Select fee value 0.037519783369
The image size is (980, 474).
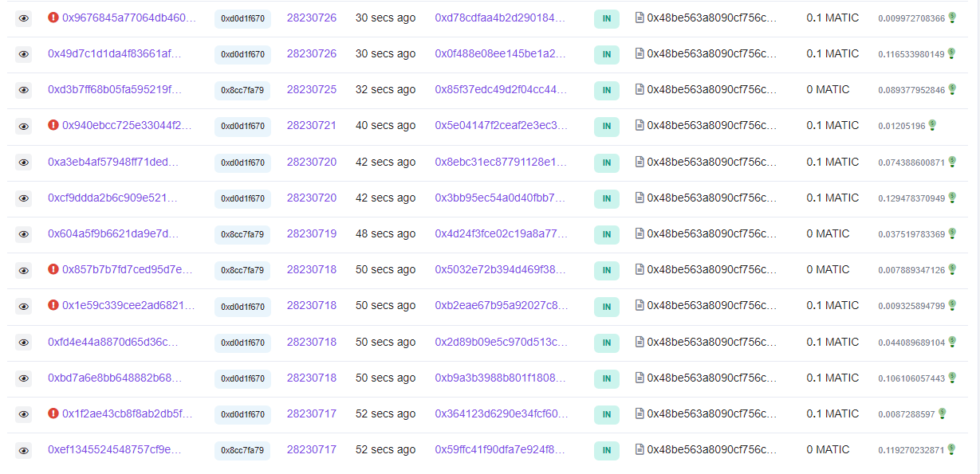pos(911,234)
